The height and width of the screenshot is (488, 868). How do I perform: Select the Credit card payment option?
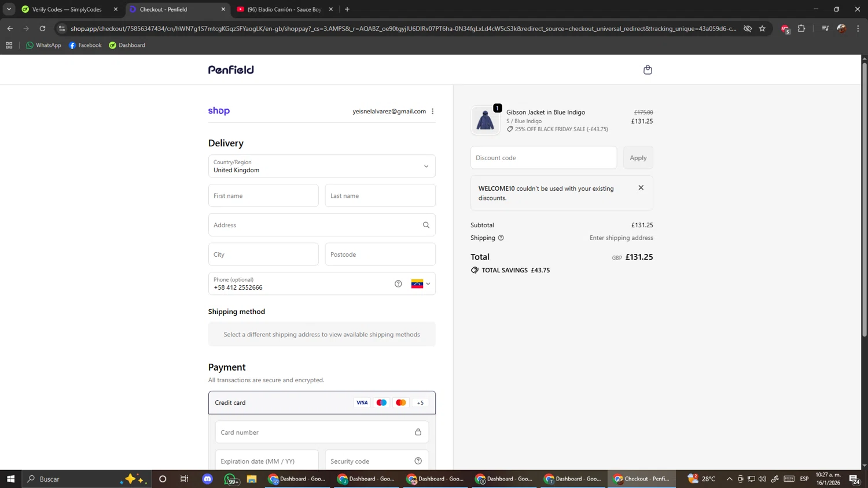[x=322, y=402]
